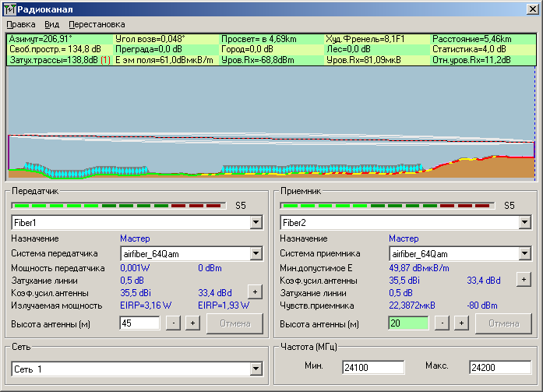Click the 22,3872мкВ sensitivity value
The height and width of the screenshot is (392, 543).
click(x=412, y=305)
